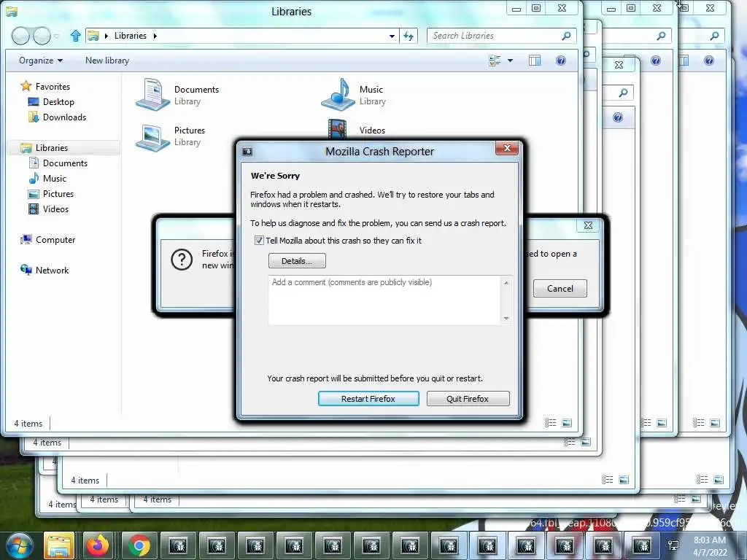The height and width of the screenshot is (560, 747).
Task: Go up one folder level
Action: 75,36
